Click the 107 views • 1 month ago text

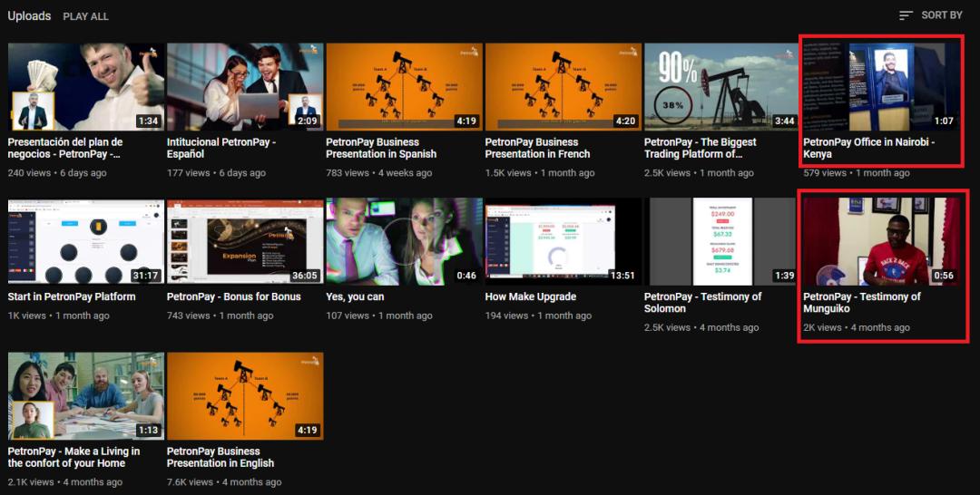[379, 315]
